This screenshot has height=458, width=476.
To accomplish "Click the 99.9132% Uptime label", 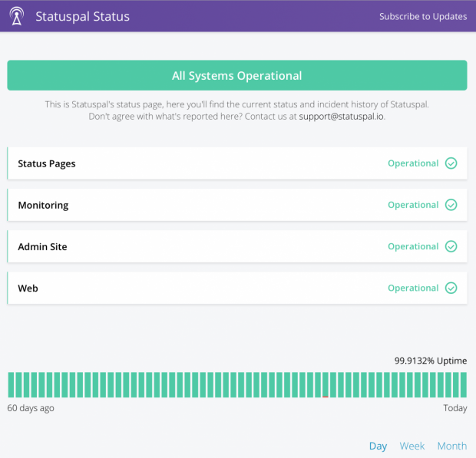I will click(430, 360).
